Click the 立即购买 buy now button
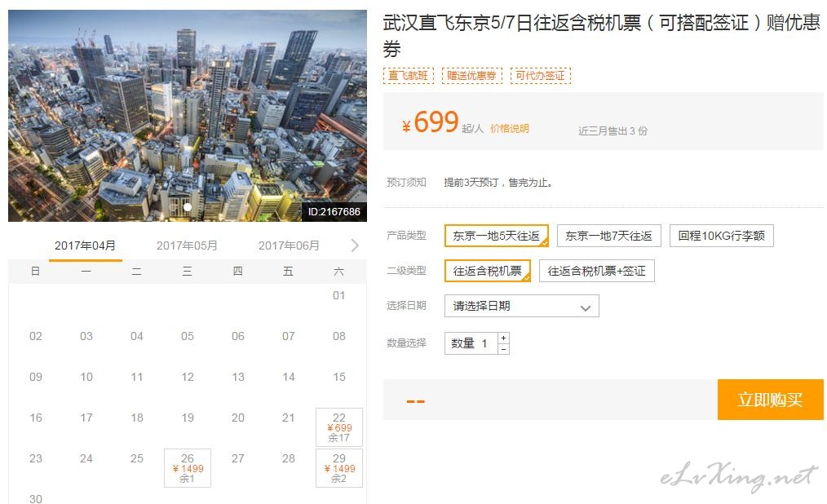This screenshot has width=827, height=504. [770, 400]
